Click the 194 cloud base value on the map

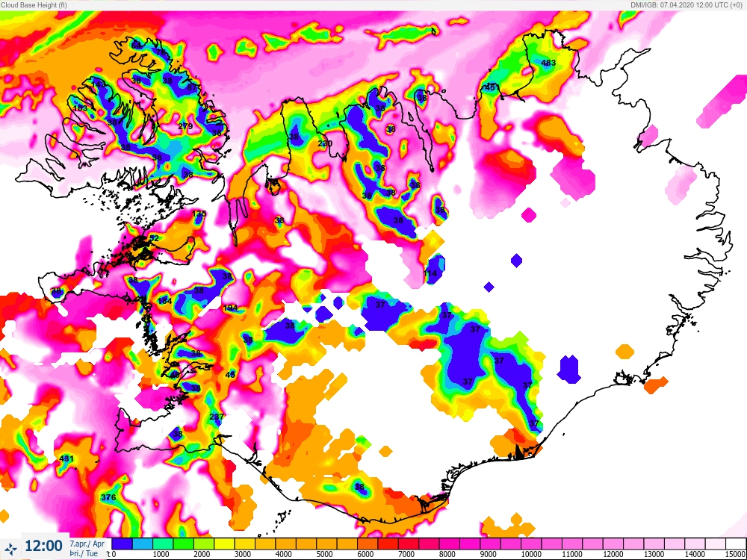(x=231, y=308)
